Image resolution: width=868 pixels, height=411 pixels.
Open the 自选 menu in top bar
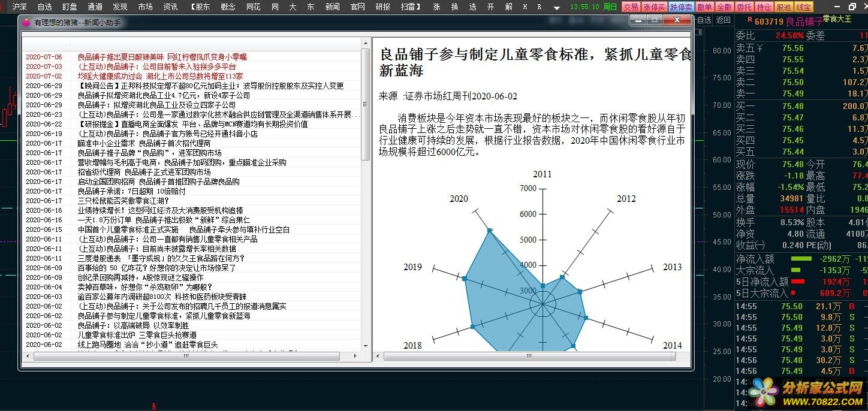45,7
